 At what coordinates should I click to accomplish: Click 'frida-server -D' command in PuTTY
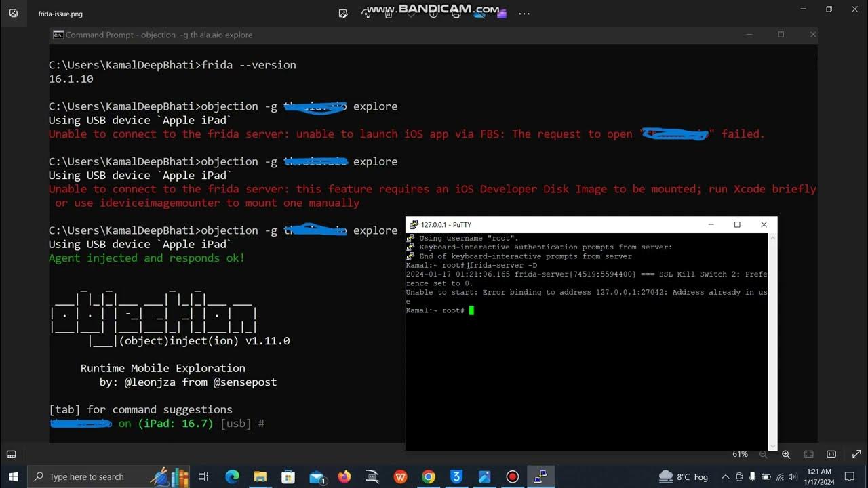(502, 265)
